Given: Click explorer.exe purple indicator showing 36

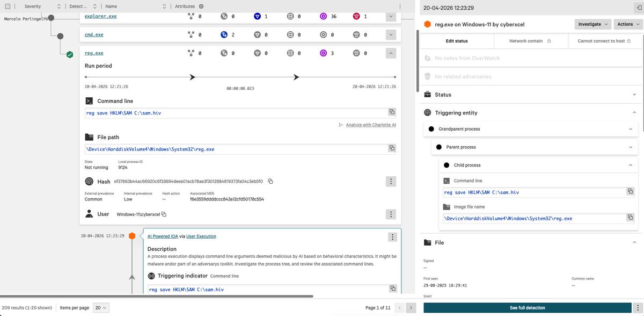Looking at the screenshot, I should click(x=323, y=16).
